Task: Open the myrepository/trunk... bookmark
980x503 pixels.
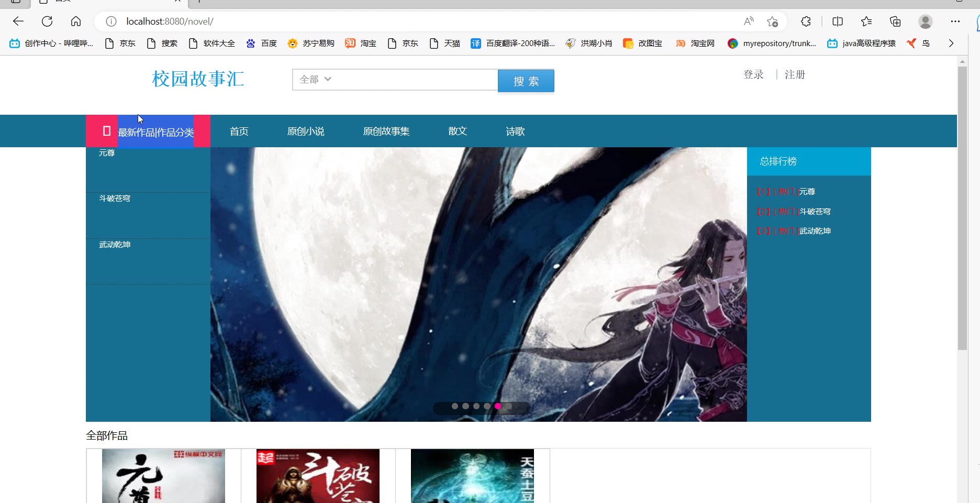Action: tap(772, 43)
